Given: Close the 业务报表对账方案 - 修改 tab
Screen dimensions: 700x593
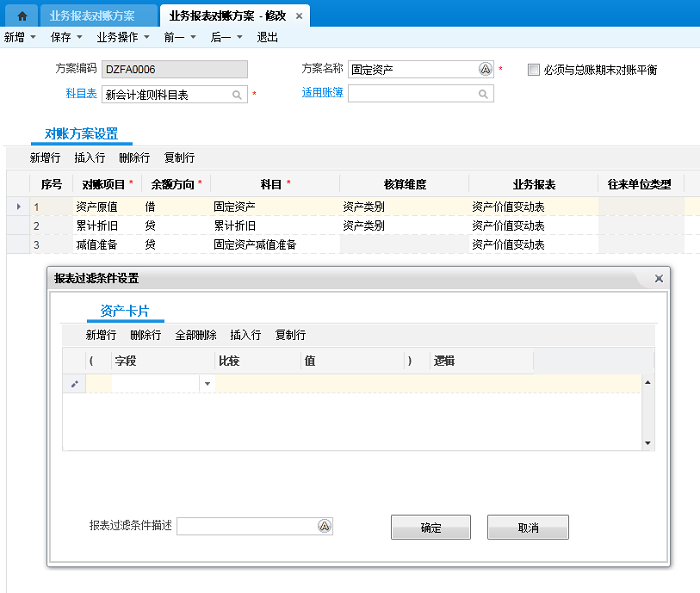Looking at the screenshot, I should [x=299, y=16].
